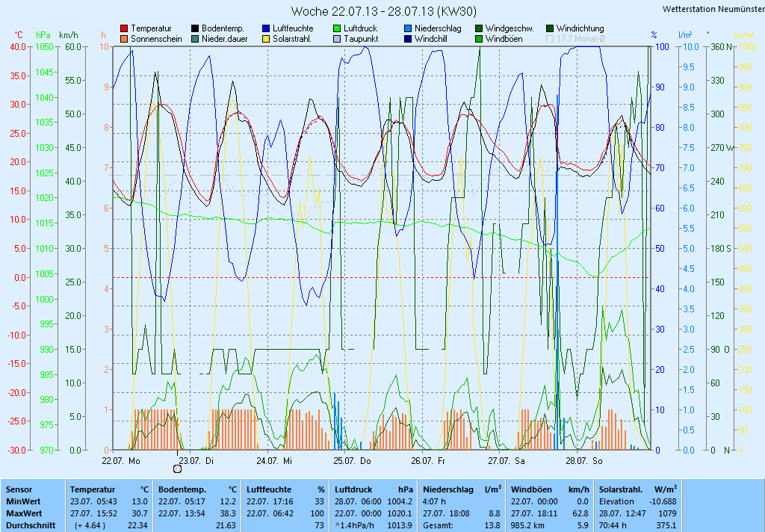This screenshot has height=532, width=765.
Task: Click the Bodentemp. column header in the table
Action: (x=182, y=489)
